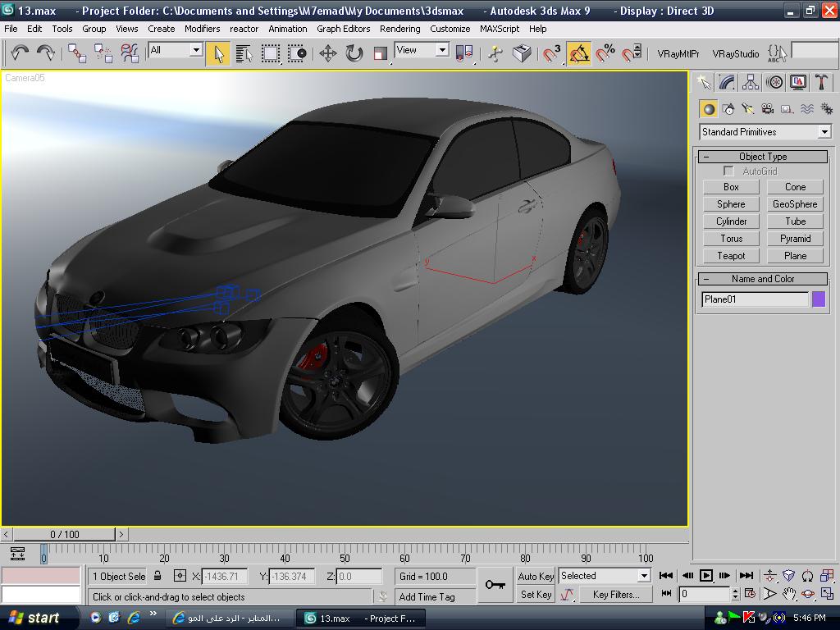Viewport: 840px width, 630px height.
Task: Click the Plane01 object name field
Action: 755,299
